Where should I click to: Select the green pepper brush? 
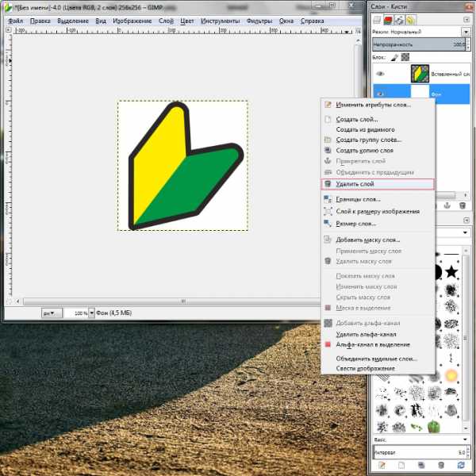pos(434,427)
